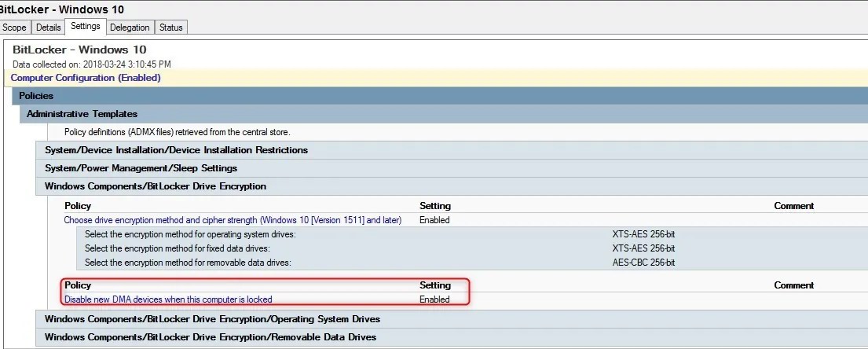Click the first Comment column header

pyautogui.click(x=794, y=206)
